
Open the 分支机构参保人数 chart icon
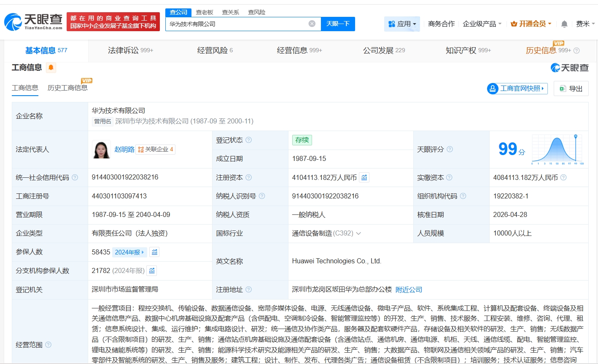[x=152, y=270]
